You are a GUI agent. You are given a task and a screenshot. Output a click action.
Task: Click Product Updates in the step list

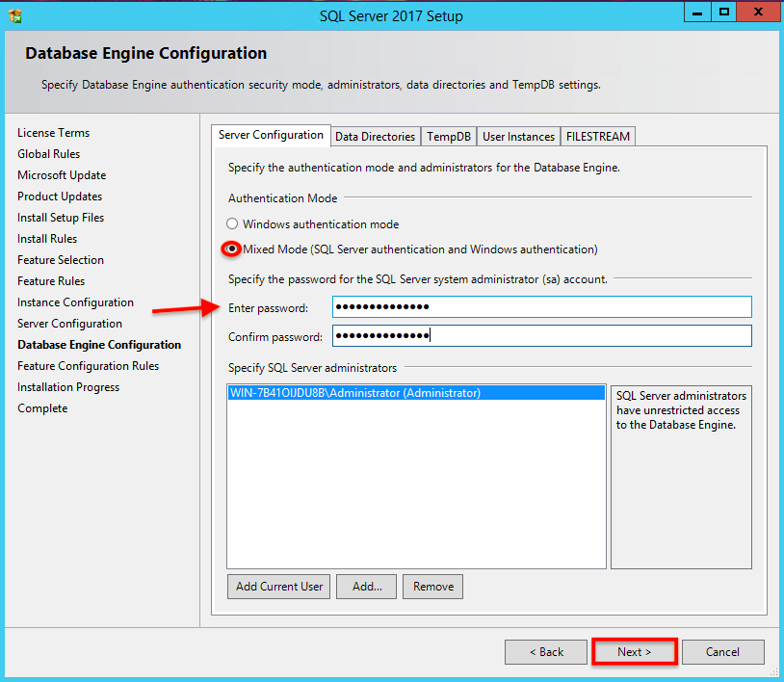pyautogui.click(x=60, y=197)
